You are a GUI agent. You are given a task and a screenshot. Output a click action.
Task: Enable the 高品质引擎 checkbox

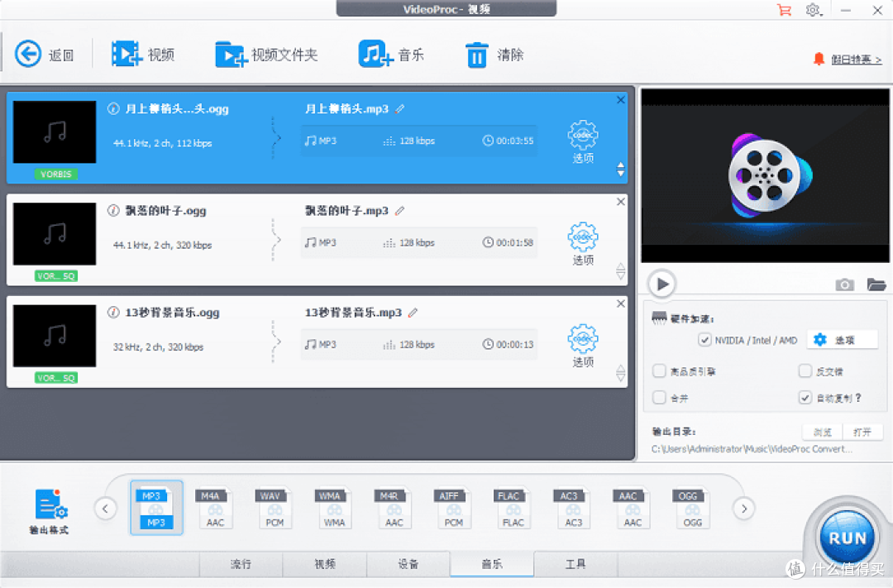(x=659, y=371)
